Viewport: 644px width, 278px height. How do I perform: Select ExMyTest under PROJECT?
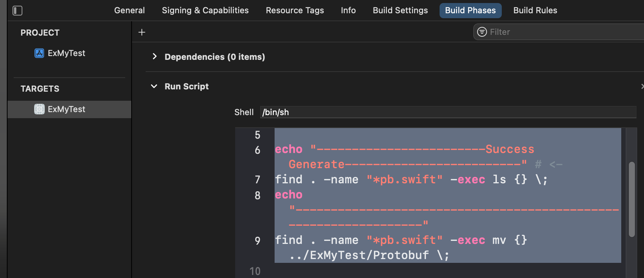click(x=66, y=53)
